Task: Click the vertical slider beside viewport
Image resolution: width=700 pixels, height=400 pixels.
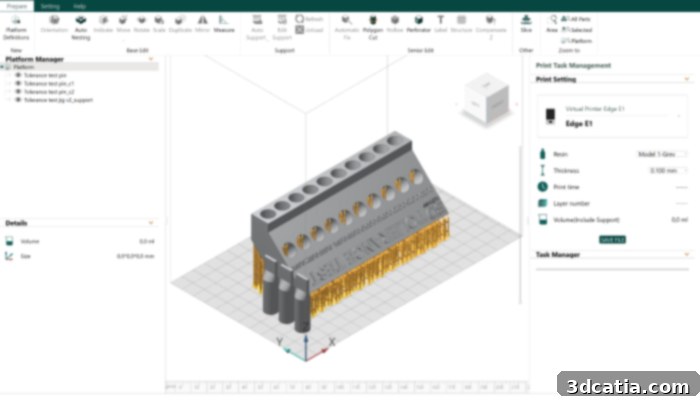Action: pos(521,225)
